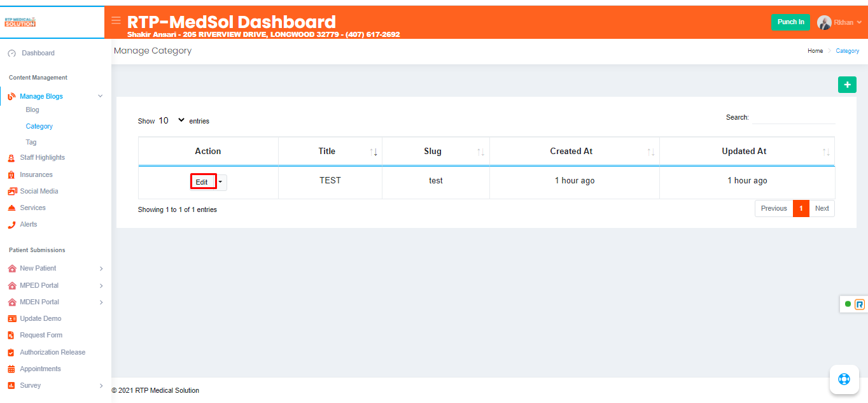Click the RTP Medical Solution logo
The width and height of the screenshot is (868, 403).
[x=20, y=22]
